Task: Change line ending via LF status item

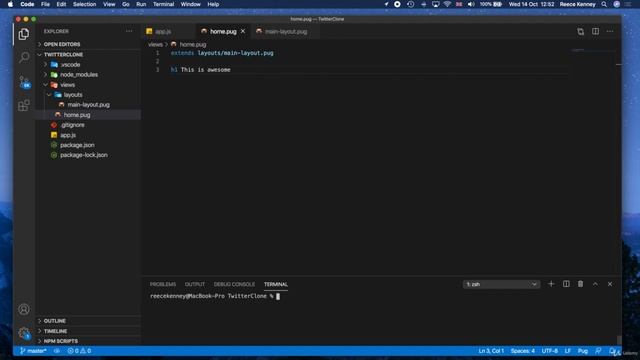Action: pos(567,351)
